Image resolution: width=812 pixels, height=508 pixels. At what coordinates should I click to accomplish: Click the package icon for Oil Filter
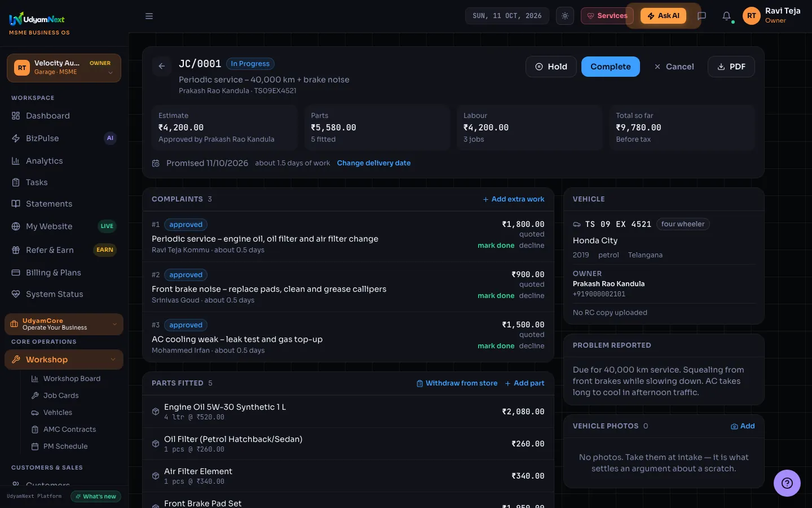coord(156,444)
